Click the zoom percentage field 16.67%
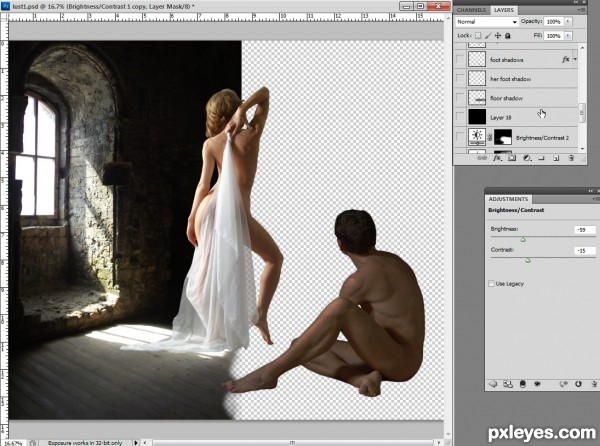 14,443
